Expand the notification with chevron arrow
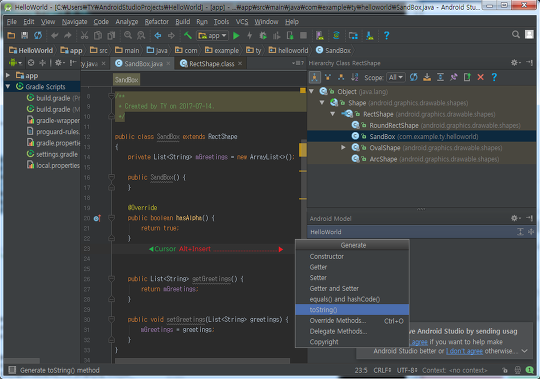This screenshot has width=540, height=379. pos(524,351)
